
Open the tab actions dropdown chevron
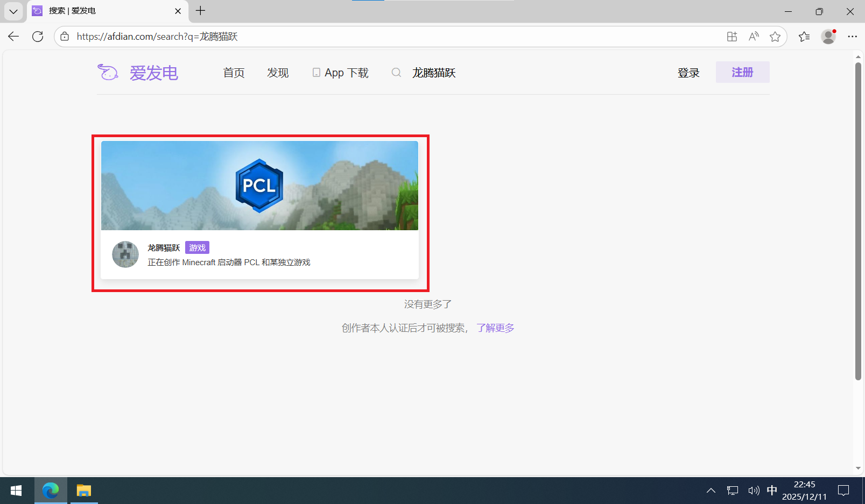pyautogui.click(x=13, y=11)
